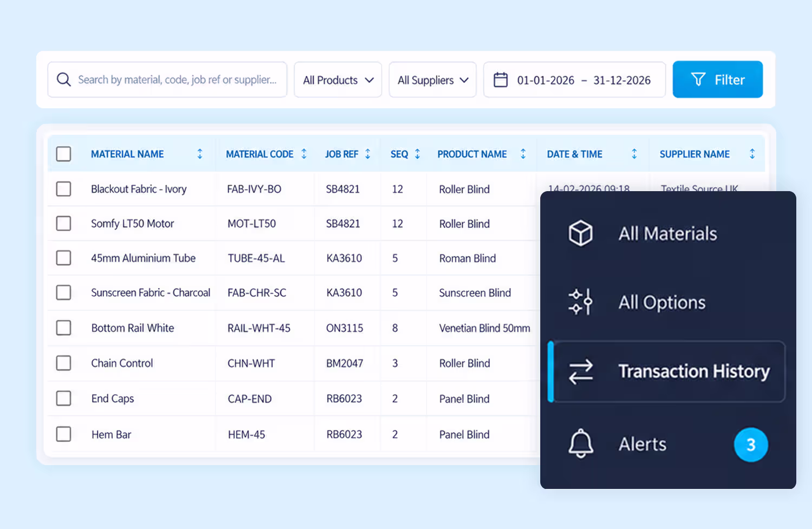Screen dimensions: 812x529
Task: Toggle the select-all header checkbox
Action: [x=64, y=154]
